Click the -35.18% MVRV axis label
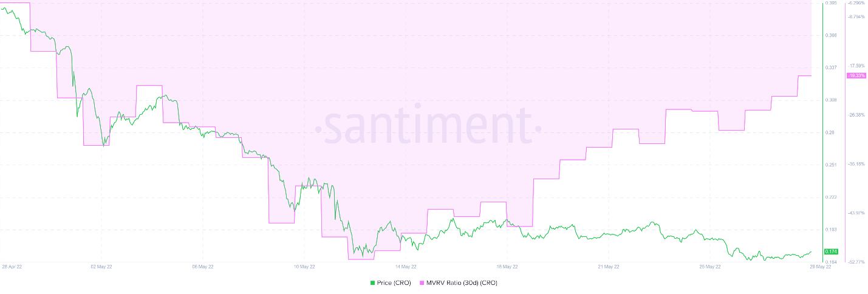Screen dimensions: 868x294 pyautogui.click(x=856, y=164)
